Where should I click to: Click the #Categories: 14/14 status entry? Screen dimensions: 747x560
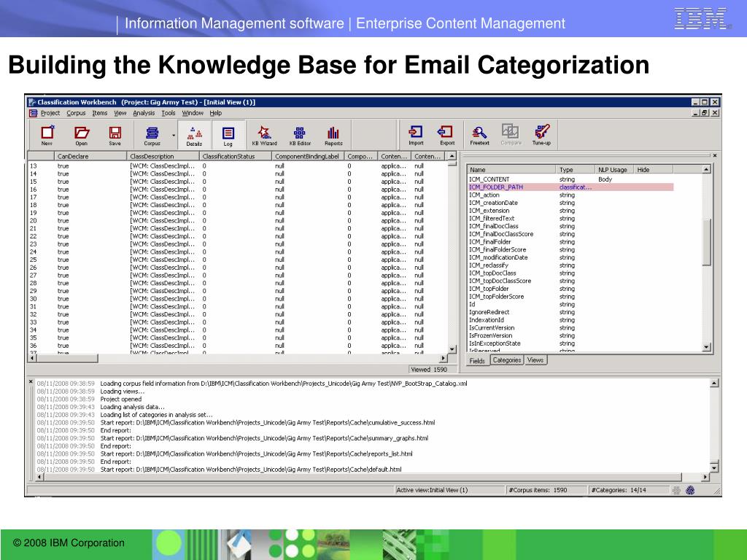628,490
